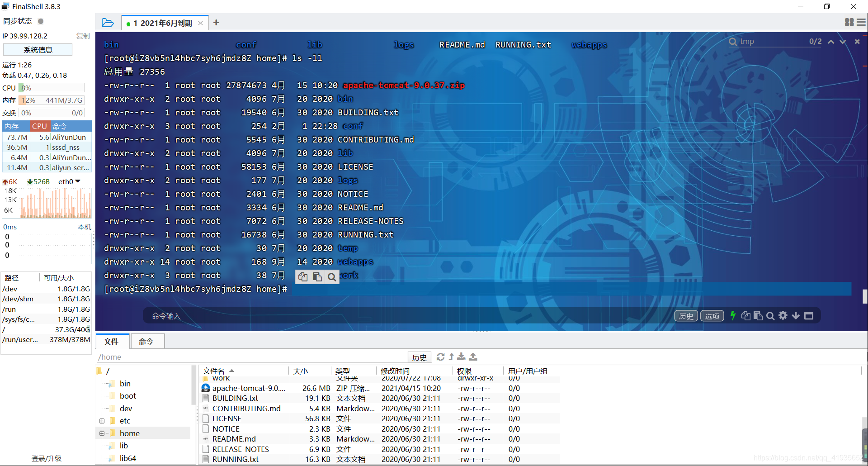Select the root / folder in tree

108,371
